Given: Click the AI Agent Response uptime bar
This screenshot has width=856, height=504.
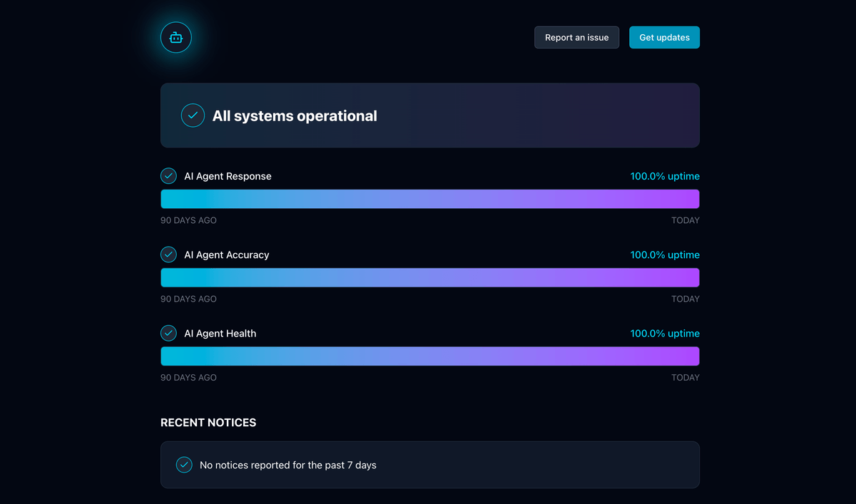Looking at the screenshot, I should 429,199.
